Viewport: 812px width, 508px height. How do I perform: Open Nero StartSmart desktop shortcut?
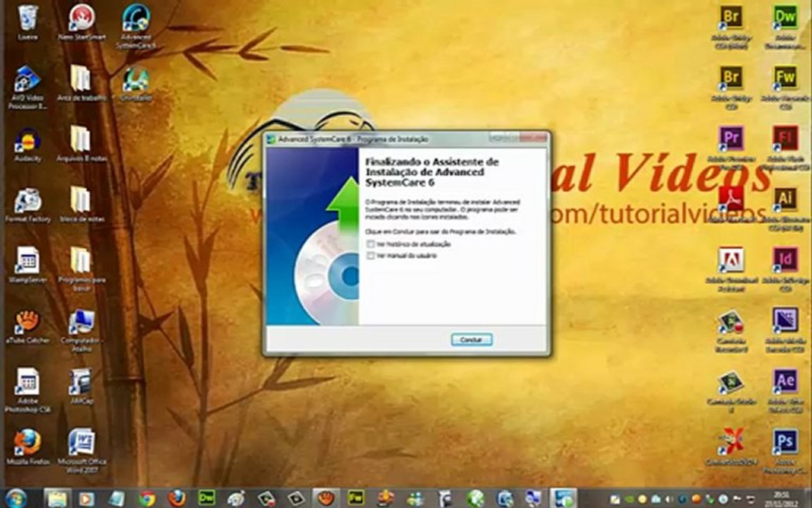tap(81, 23)
